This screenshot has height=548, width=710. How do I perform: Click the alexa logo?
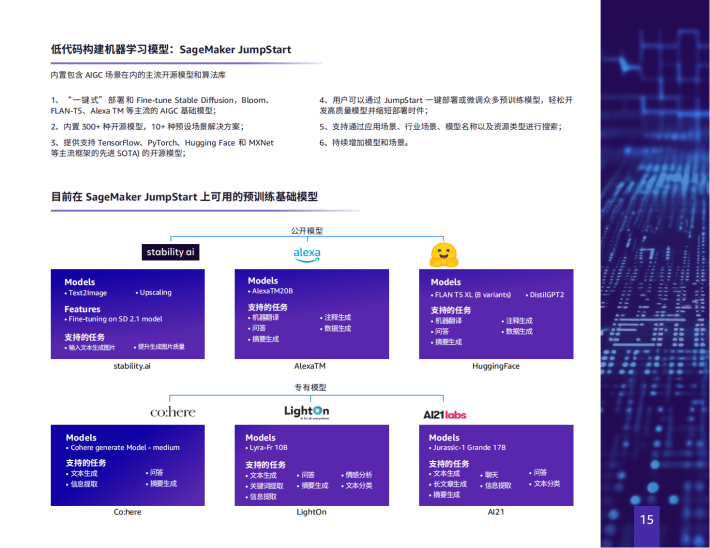point(307,254)
